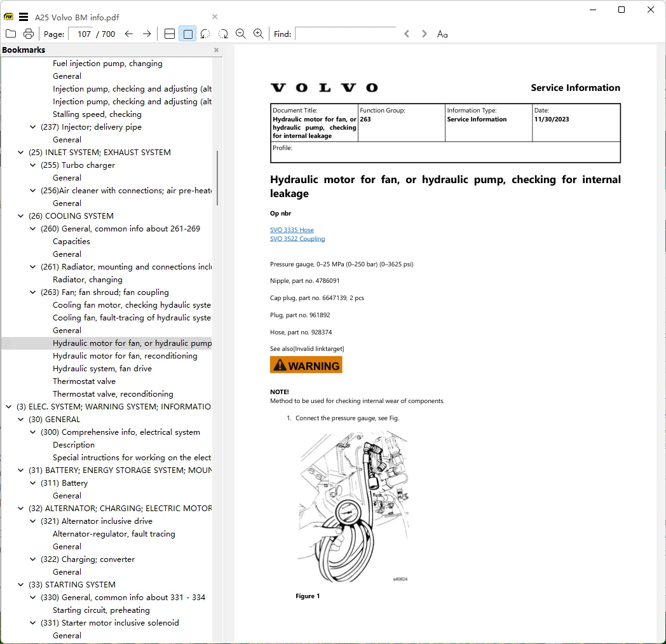Find previous match arrow
The height and width of the screenshot is (644, 666).
[x=407, y=34]
